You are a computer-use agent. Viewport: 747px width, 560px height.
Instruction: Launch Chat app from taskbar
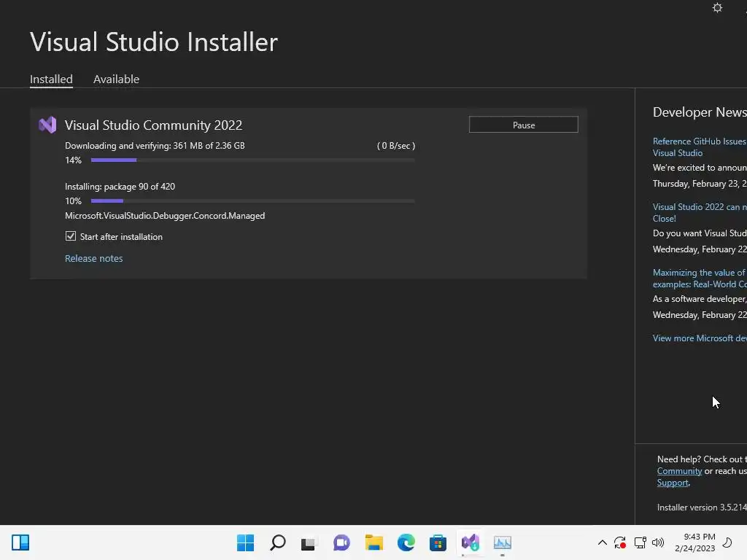pyautogui.click(x=341, y=542)
